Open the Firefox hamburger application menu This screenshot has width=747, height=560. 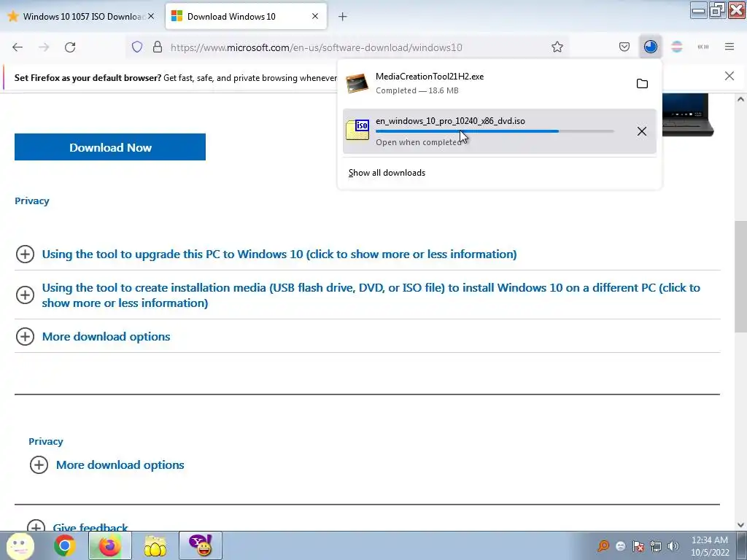(729, 47)
